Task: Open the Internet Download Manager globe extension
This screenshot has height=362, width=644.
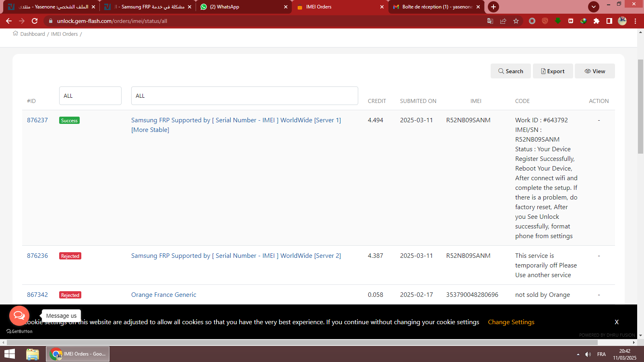Action: pos(584,21)
